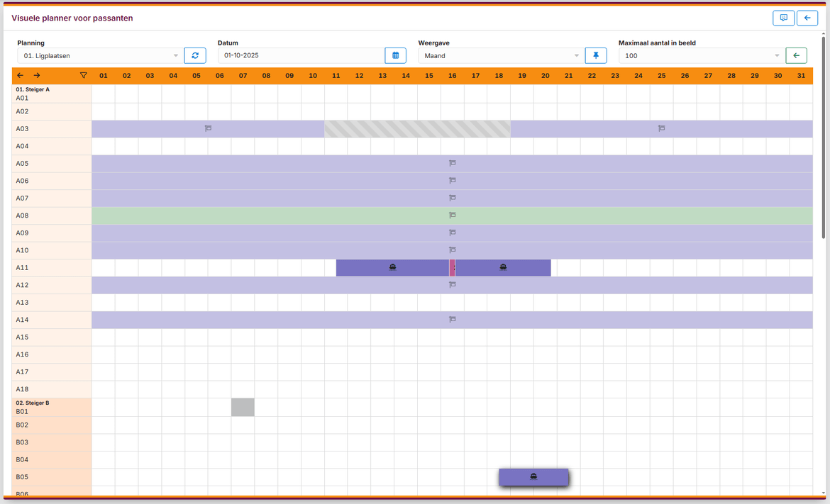Click the boat icon on berth B05's reservation

[533, 476]
